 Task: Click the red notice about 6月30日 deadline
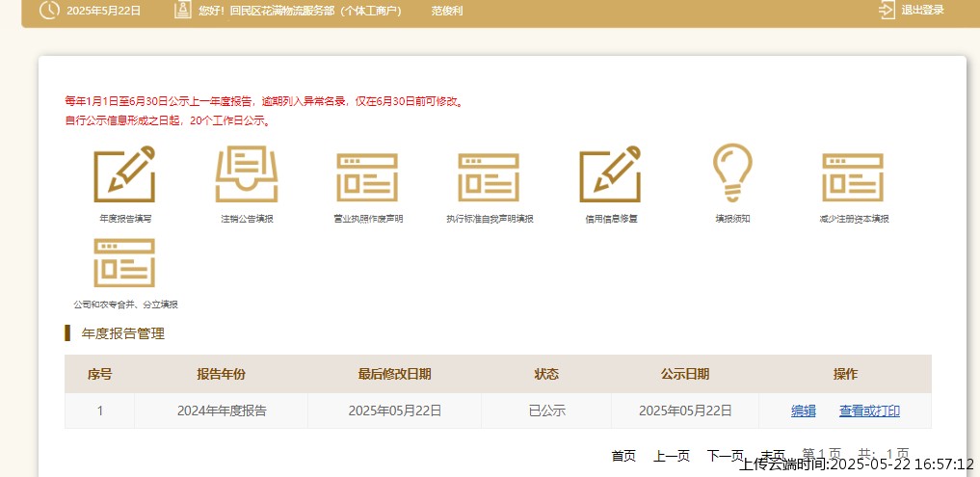[265, 101]
